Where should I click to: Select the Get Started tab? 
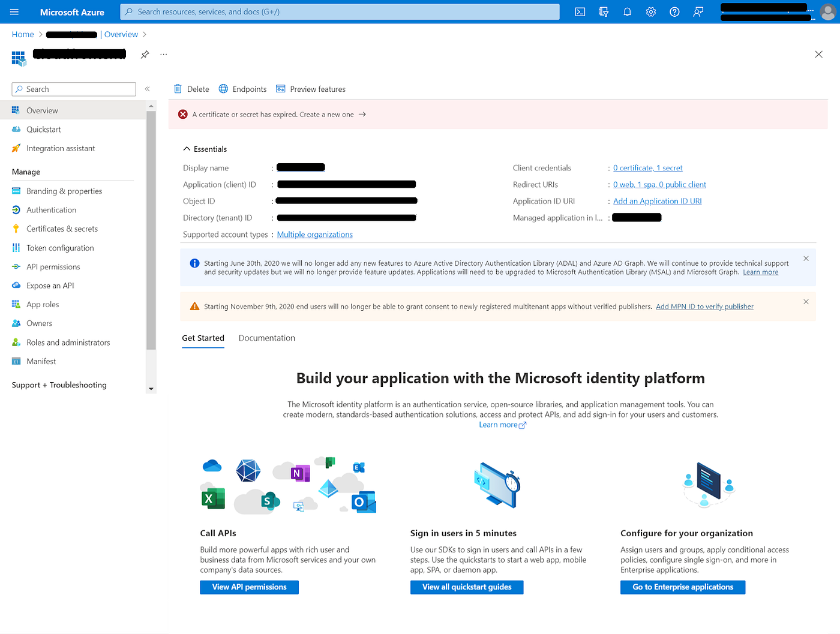(203, 338)
